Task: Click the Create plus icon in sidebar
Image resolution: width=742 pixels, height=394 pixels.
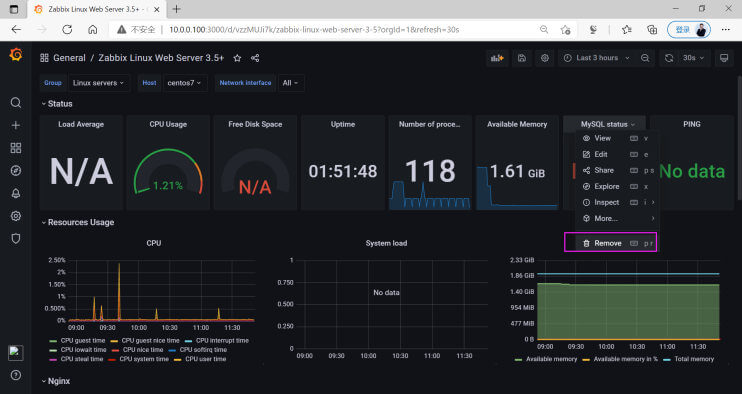Action: (16, 125)
